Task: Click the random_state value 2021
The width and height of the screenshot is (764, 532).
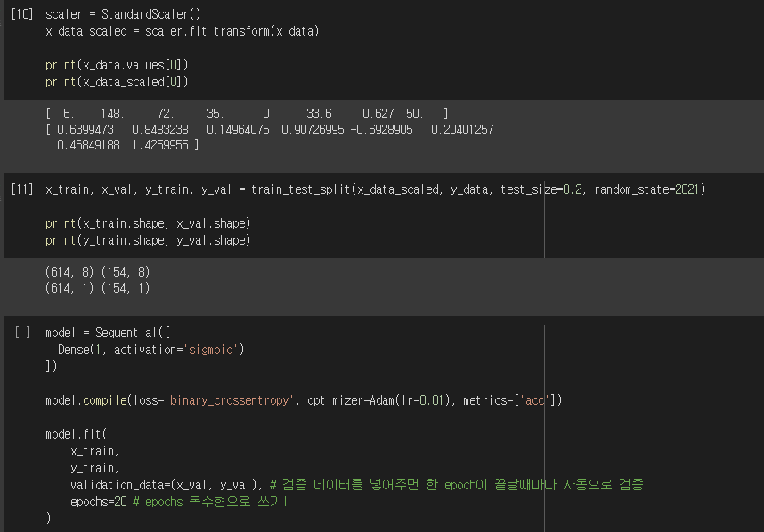Action: (x=687, y=189)
